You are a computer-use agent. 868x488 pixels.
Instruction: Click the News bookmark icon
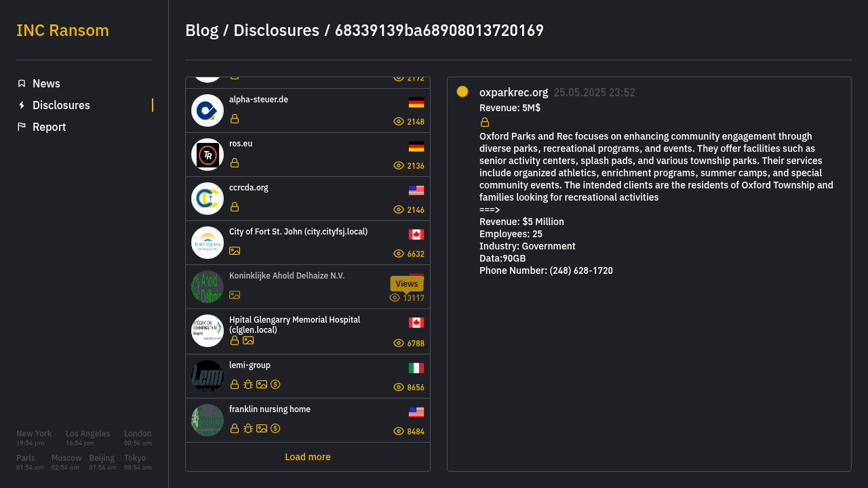[x=22, y=83]
